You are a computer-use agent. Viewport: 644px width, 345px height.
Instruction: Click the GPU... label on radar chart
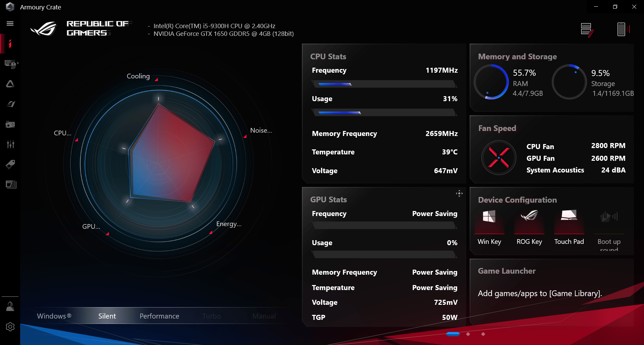(91, 226)
